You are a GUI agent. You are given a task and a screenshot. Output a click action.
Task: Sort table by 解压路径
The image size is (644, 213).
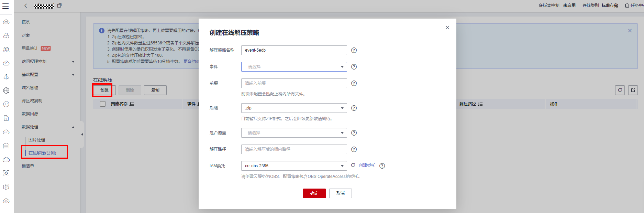pos(480,104)
